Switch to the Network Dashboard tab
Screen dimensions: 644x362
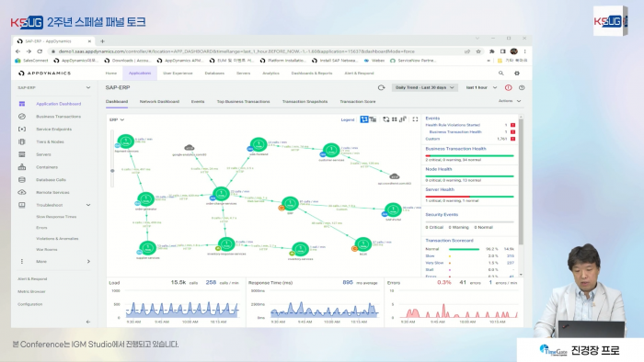tap(159, 102)
